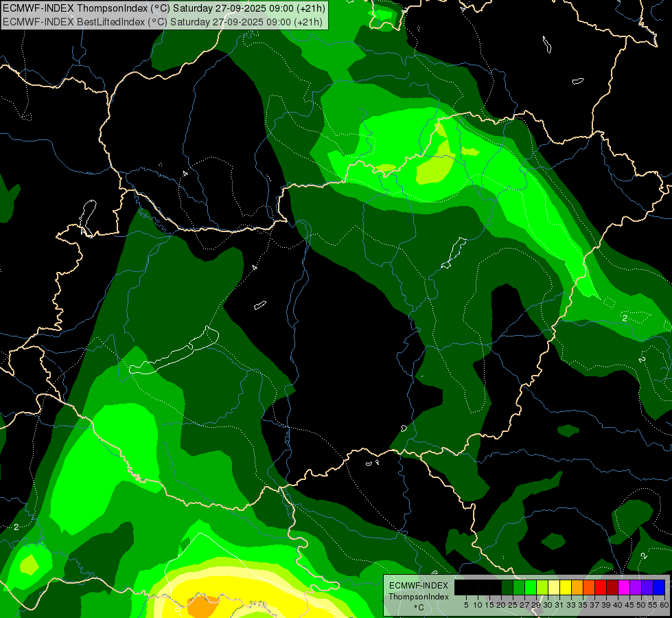Select the violet 50-55 legend swatch
This screenshot has width=672, height=618.
[647, 587]
